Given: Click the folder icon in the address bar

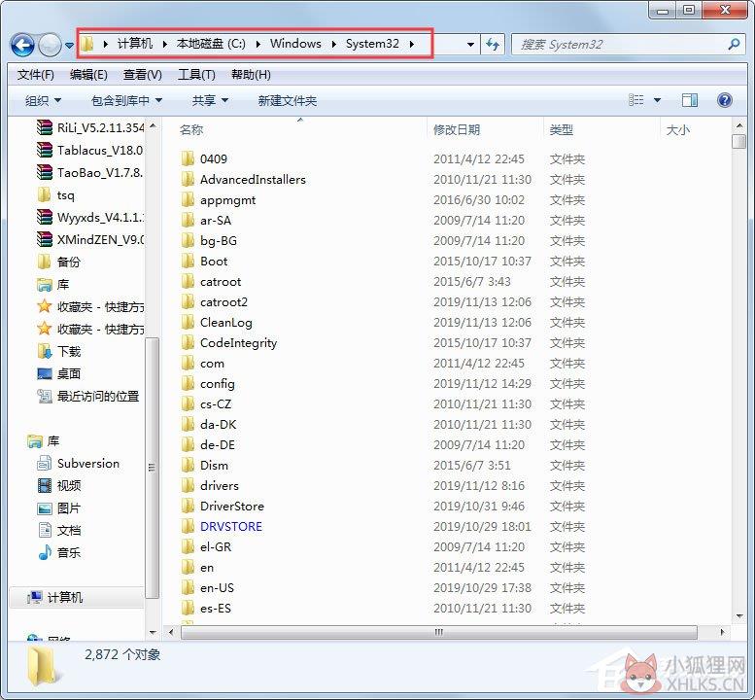Looking at the screenshot, I should click(86, 44).
